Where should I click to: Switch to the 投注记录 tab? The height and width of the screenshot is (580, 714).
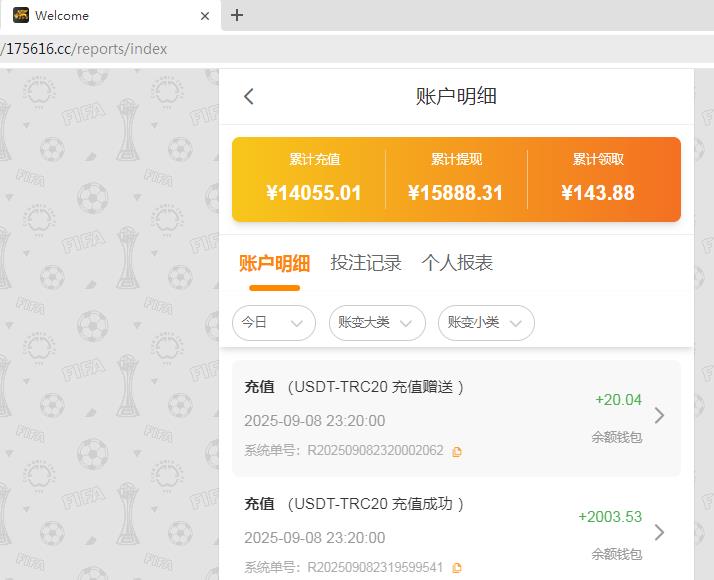366,263
